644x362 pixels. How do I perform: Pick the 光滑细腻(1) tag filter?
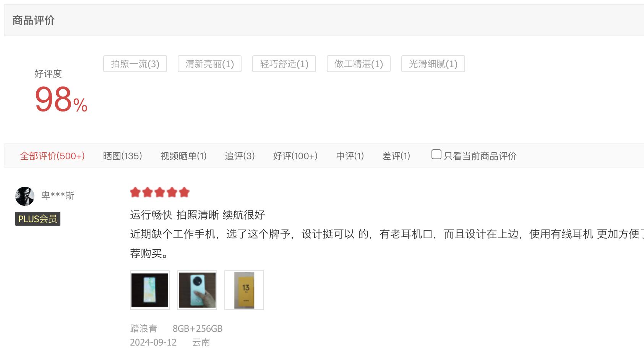click(433, 64)
